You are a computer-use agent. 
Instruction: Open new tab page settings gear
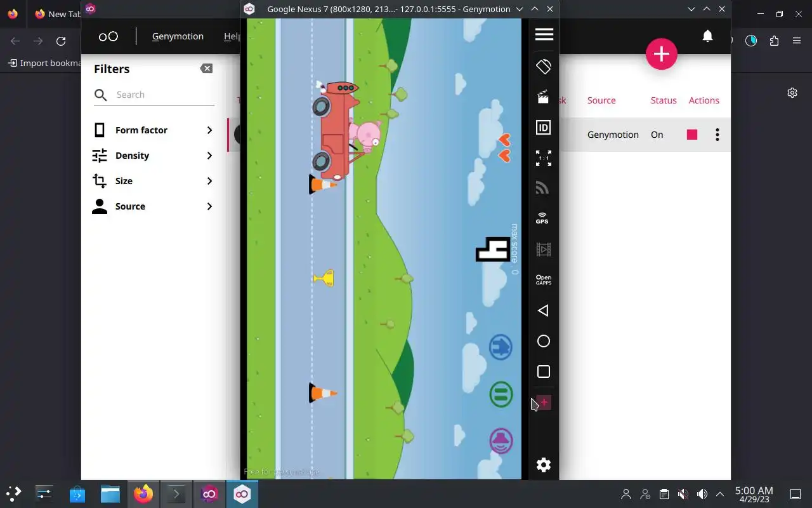[x=792, y=93]
